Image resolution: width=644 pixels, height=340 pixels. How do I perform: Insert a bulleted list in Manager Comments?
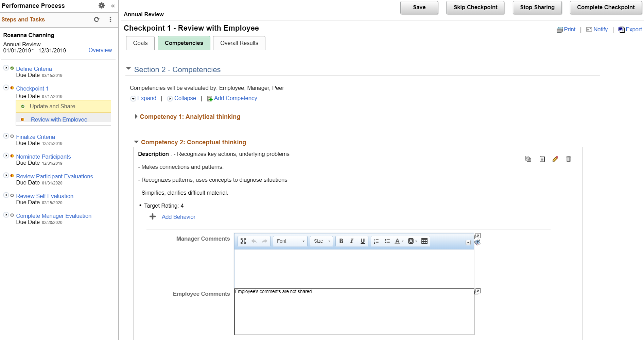pyautogui.click(x=387, y=241)
